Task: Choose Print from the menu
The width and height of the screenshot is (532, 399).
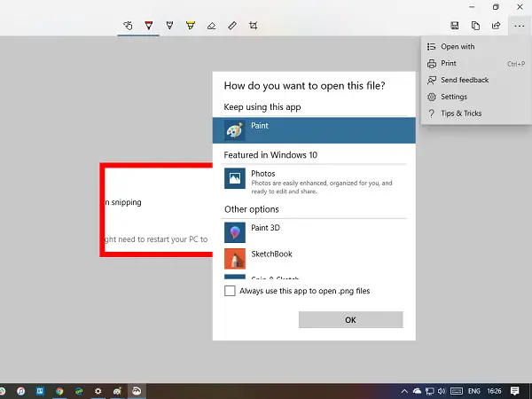Action: tap(476, 64)
